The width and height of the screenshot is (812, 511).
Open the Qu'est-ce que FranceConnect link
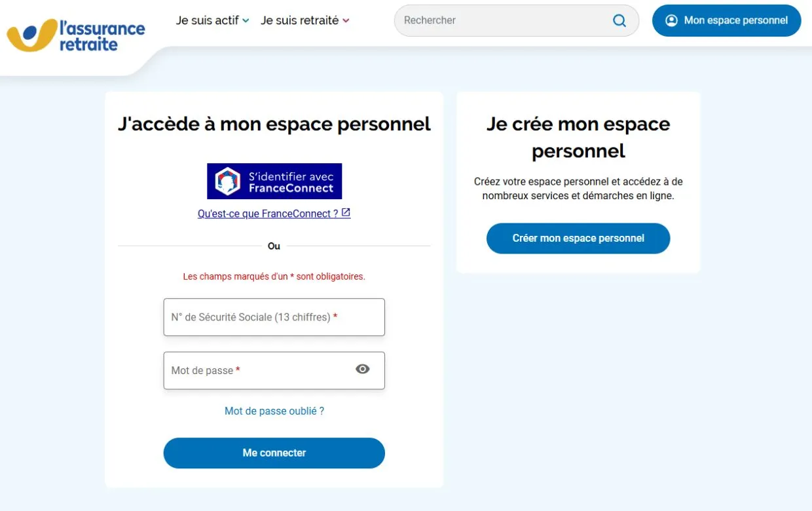tap(268, 213)
